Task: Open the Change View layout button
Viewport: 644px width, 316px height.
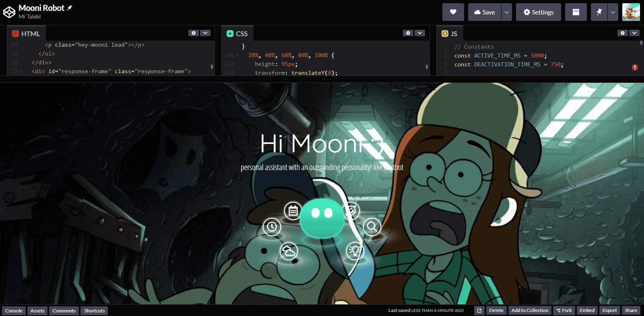Action: click(576, 12)
